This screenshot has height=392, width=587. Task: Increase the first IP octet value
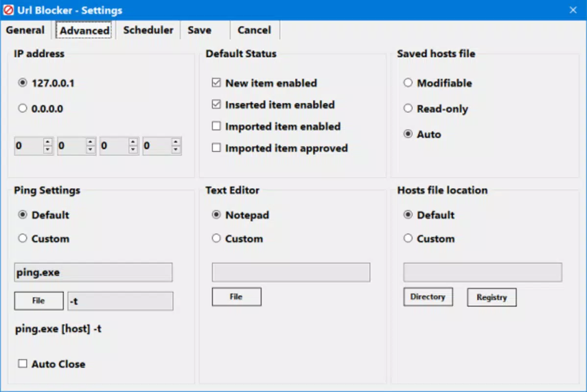pos(48,142)
